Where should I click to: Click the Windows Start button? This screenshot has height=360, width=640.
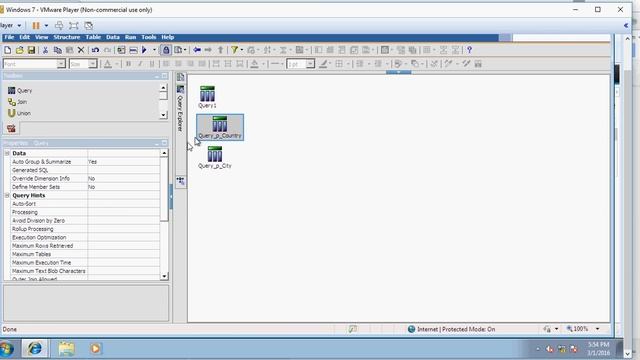click(7, 349)
